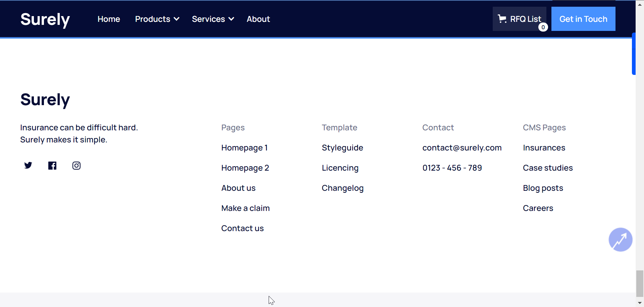Click the page vertical scrollbar thumb
The height and width of the screenshot is (307, 644).
tap(640, 283)
